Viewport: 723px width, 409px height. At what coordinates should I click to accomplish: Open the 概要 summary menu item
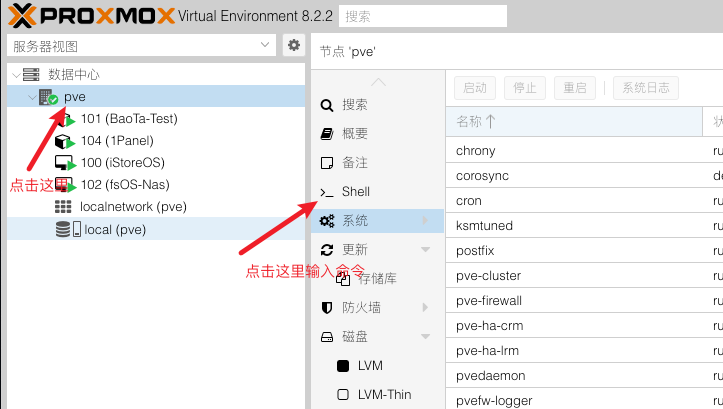tap(378, 134)
